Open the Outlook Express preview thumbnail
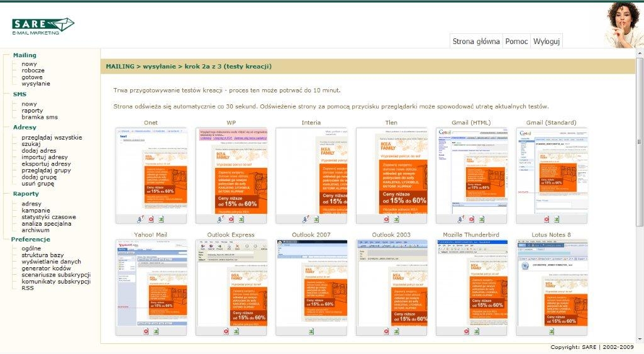 231,283
